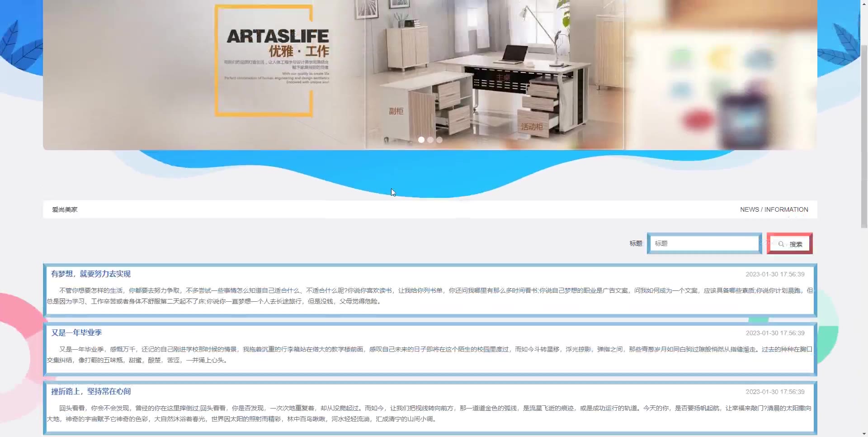Open the article 又是一年毕业季
Image resolution: width=868 pixels, height=437 pixels.
coord(76,332)
